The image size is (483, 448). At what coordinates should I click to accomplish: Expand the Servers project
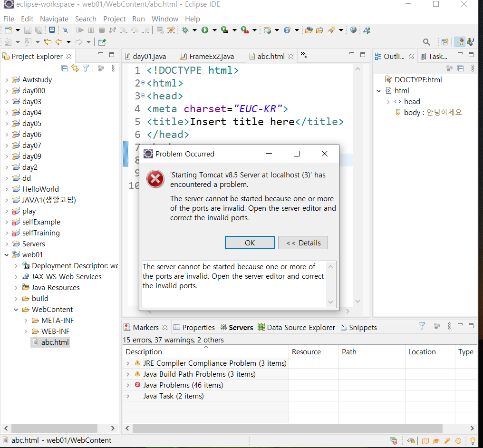7,244
